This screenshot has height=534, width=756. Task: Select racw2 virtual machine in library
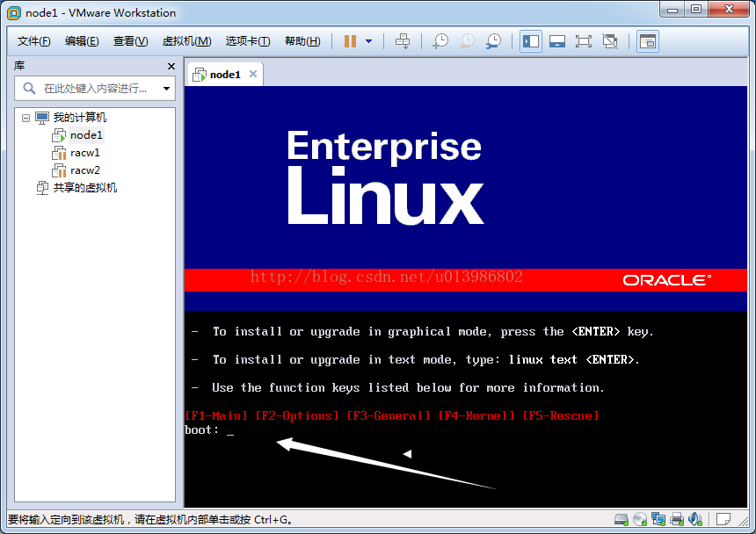[85, 170]
